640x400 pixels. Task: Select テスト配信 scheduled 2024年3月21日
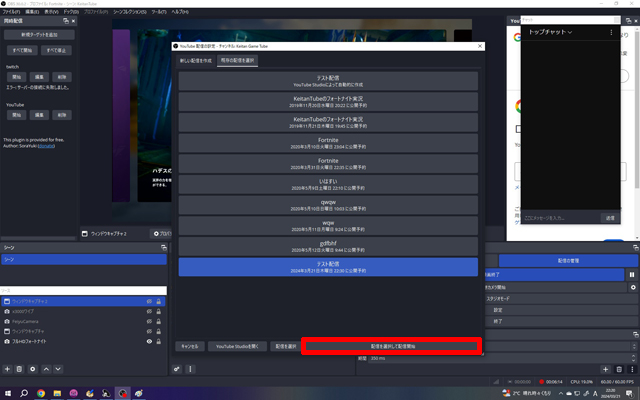pyautogui.click(x=328, y=267)
